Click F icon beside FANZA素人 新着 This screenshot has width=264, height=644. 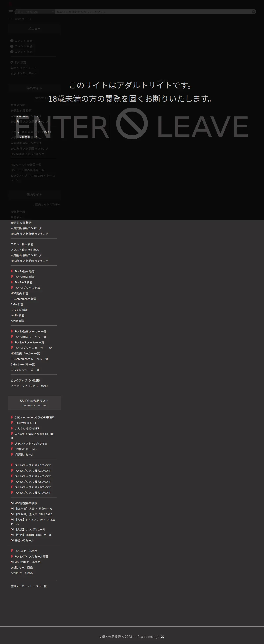pyautogui.click(x=12, y=277)
